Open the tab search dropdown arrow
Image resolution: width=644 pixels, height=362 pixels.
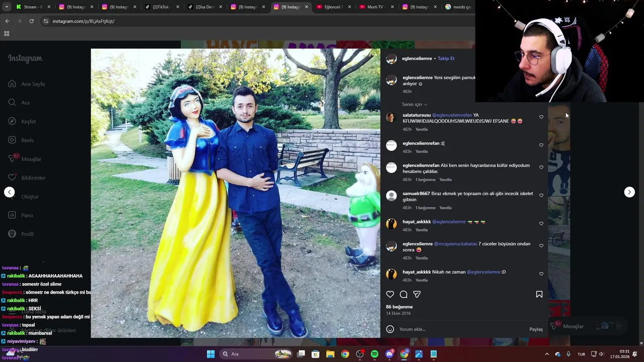click(6, 7)
